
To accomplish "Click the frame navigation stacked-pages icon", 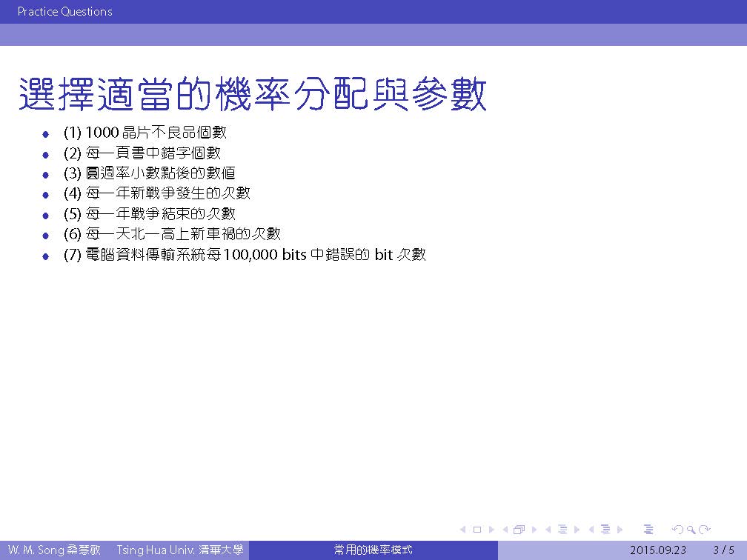I will click(519, 530).
